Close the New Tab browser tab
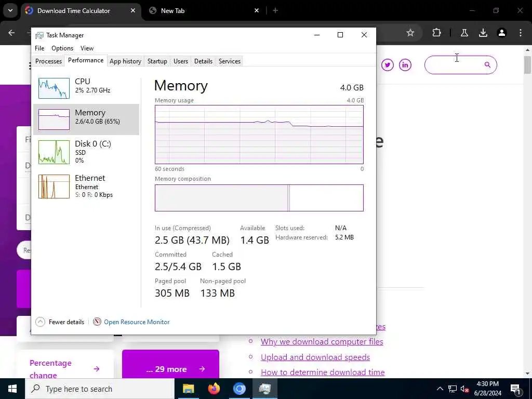Screen dimensions: 532x399 click(x=257, y=10)
